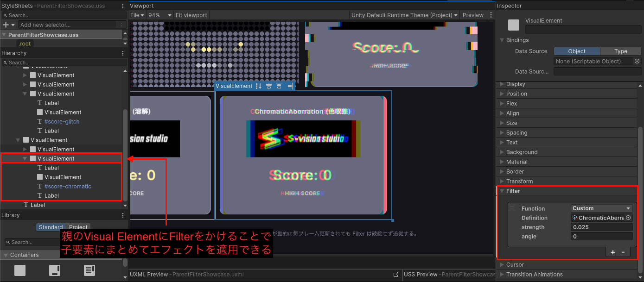Click the VisualElement type icon in the Inspector
The image size is (644, 282).
514,25
